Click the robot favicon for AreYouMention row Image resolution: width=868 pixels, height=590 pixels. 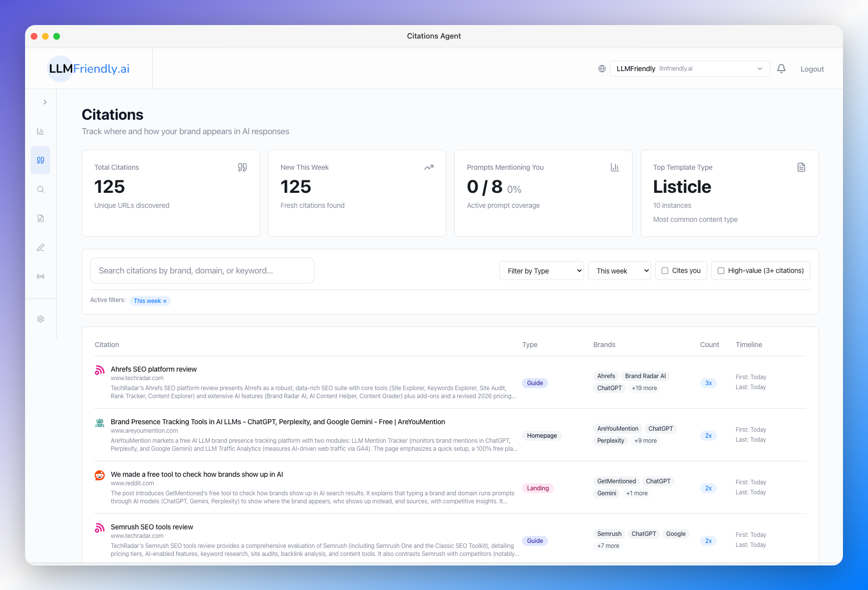click(100, 423)
